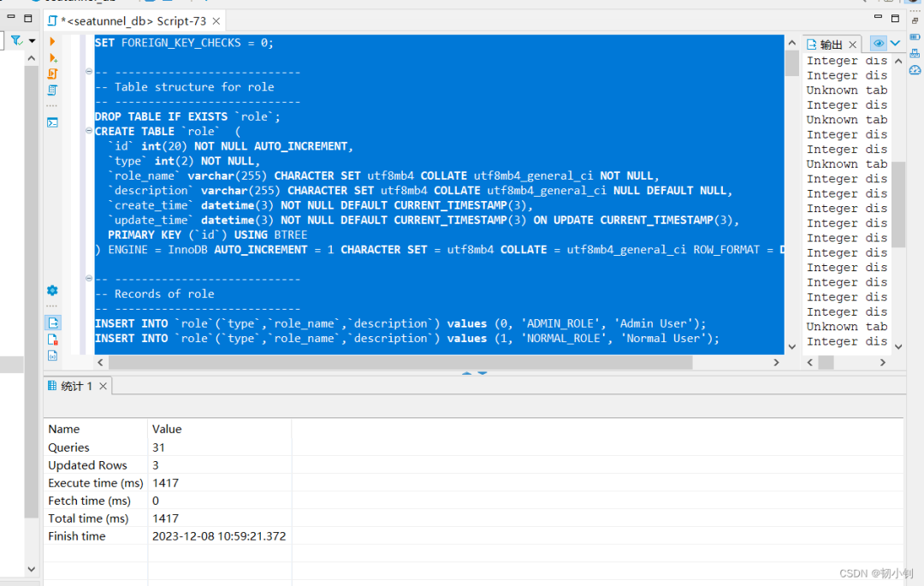
Task: Click the navigator panel scroll down arrow
Action: (x=32, y=569)
